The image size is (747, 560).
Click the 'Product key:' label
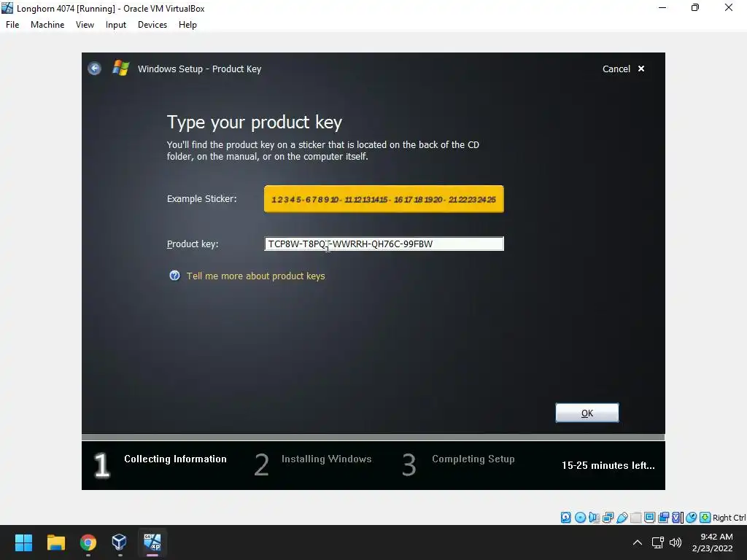point(193,244)
